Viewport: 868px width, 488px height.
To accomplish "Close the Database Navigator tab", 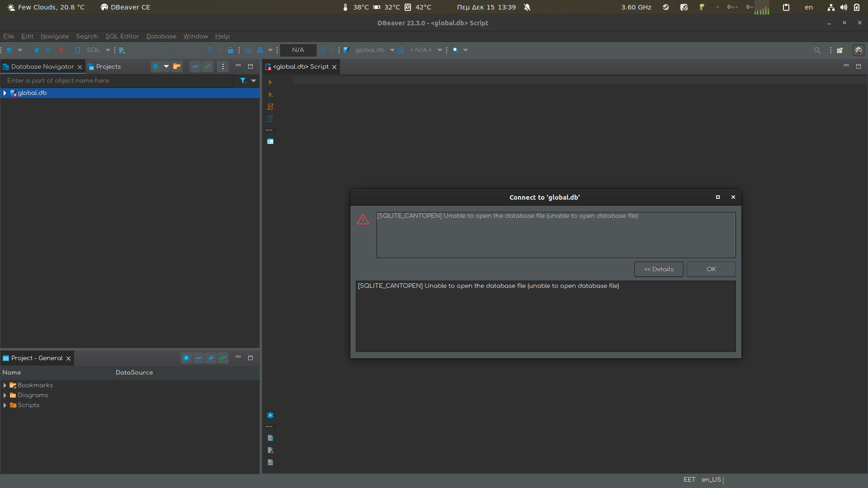I will pos(80,67).
